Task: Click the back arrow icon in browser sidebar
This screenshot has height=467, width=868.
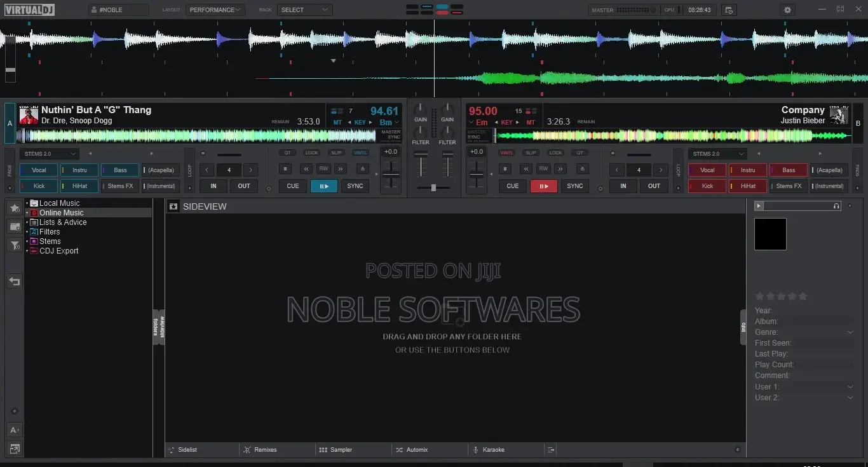Action: (15, 281)
